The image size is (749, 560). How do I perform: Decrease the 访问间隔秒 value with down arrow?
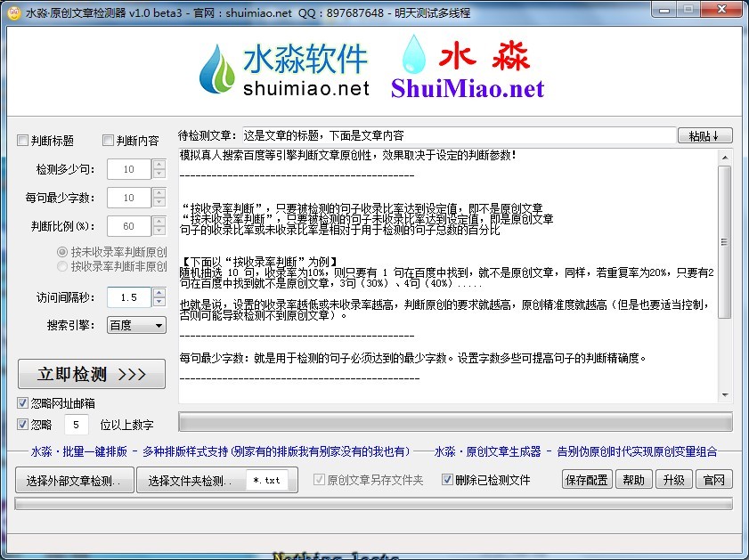[x=159, y=302]
